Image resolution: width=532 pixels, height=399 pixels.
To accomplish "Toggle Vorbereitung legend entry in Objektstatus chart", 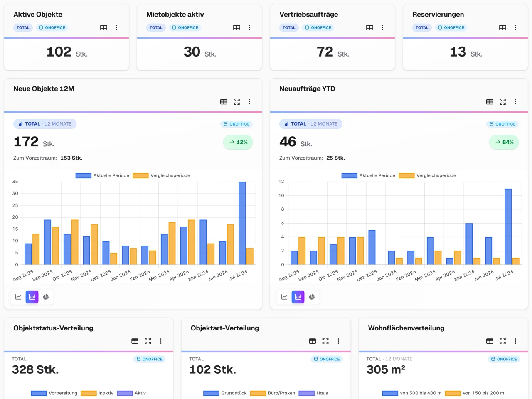I will point(54,393).
